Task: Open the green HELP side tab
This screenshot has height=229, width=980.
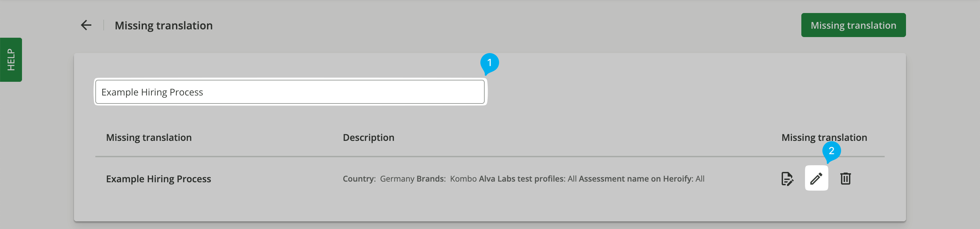Action: point(11,59)
